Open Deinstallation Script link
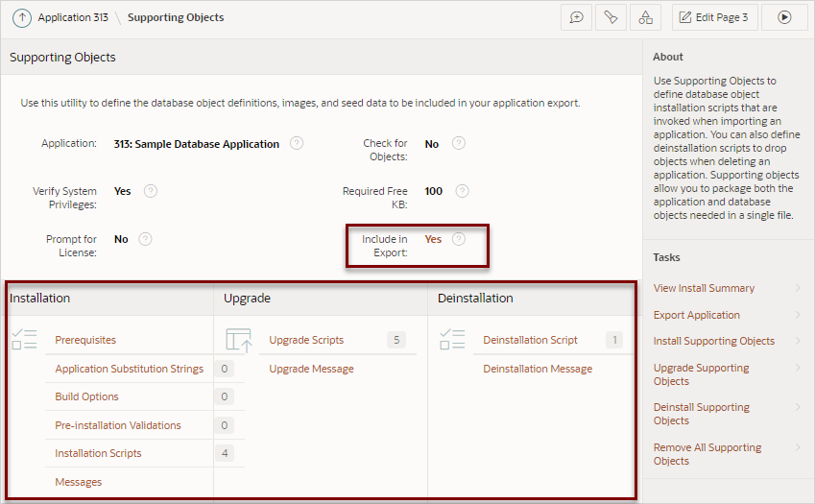The width and height of the screenshot is (815, 504). tap(530, 340)
